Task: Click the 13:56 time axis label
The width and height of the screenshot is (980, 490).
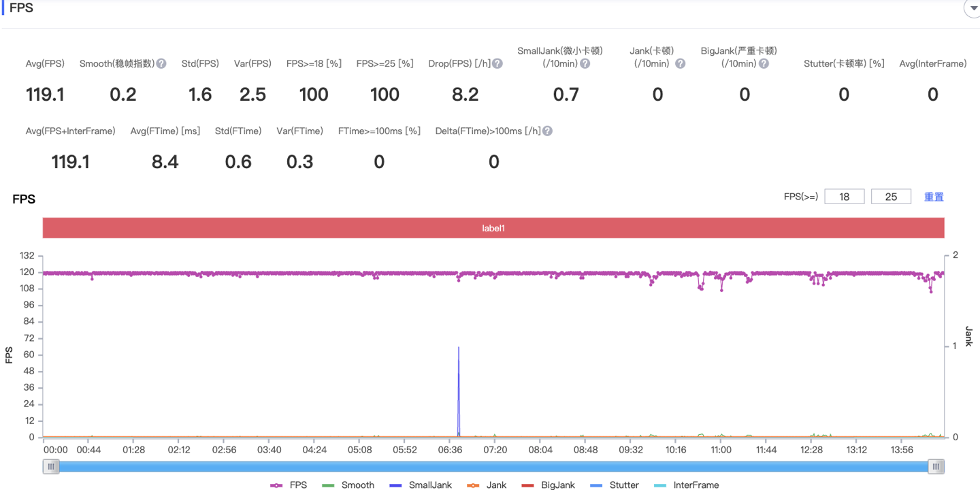Action: 902,450
